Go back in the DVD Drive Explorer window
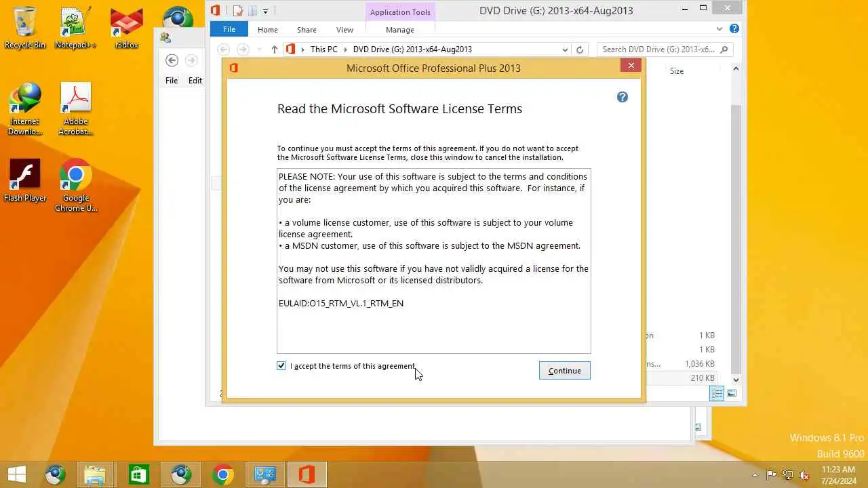Image resolution: width=868 pixels, height=488 pixels. point(224,49)
